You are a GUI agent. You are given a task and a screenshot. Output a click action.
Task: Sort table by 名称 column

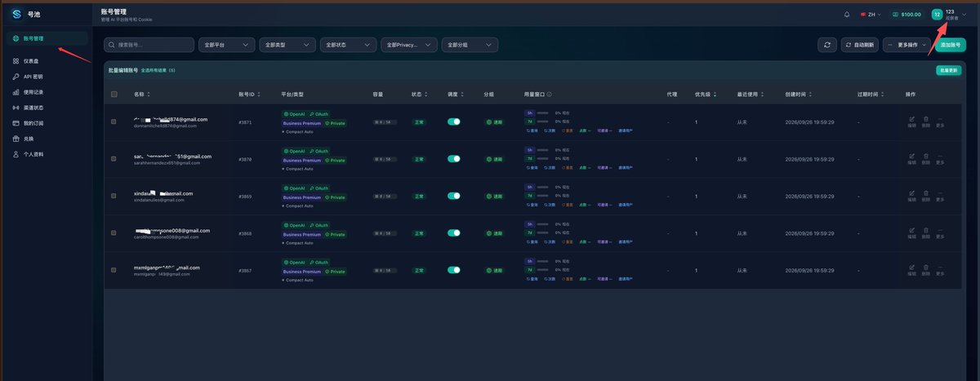[141, 95]
